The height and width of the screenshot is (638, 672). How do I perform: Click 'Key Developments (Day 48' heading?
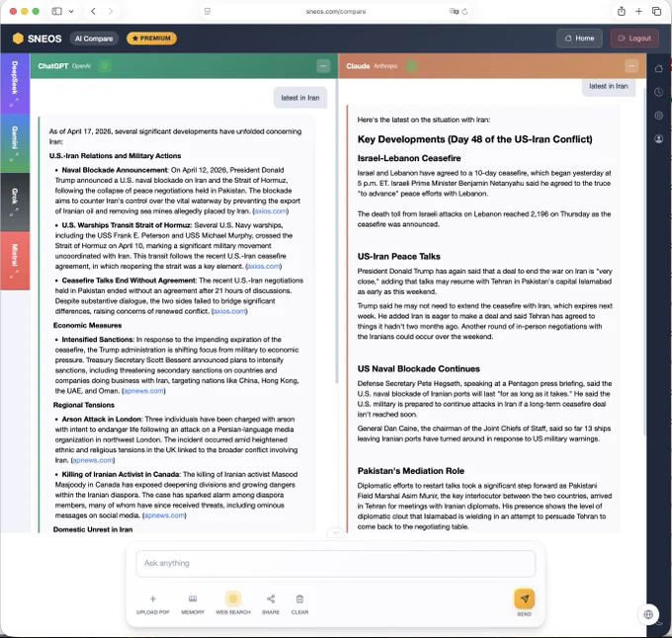click(x=475, y=139)
